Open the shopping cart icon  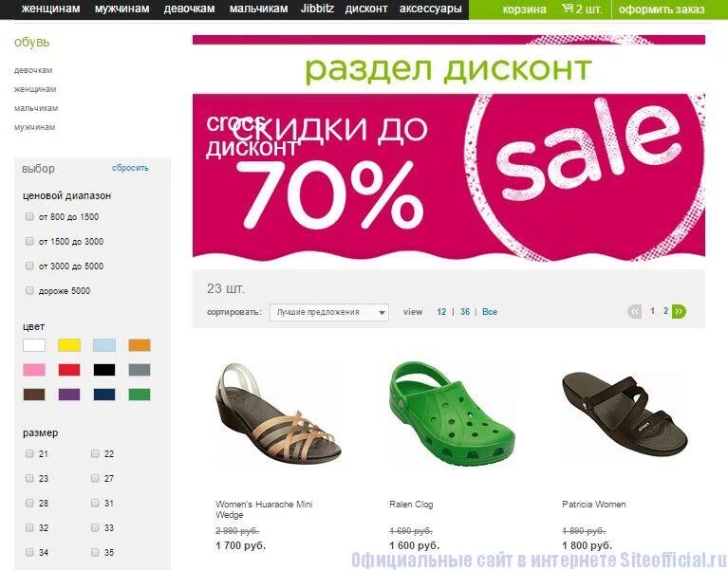(x=568, y=8)
